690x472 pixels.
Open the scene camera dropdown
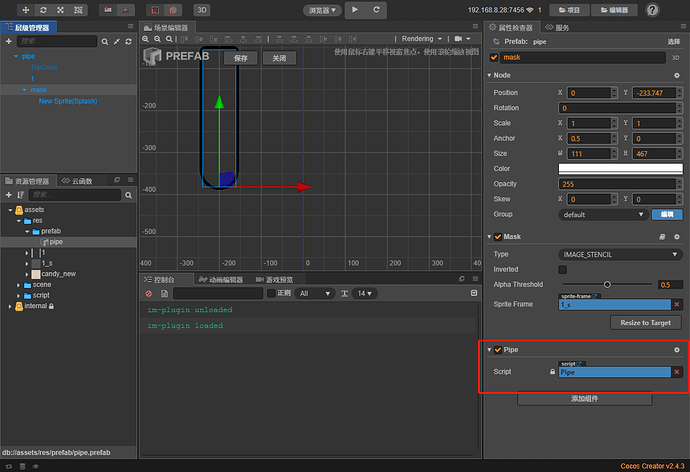462,39
